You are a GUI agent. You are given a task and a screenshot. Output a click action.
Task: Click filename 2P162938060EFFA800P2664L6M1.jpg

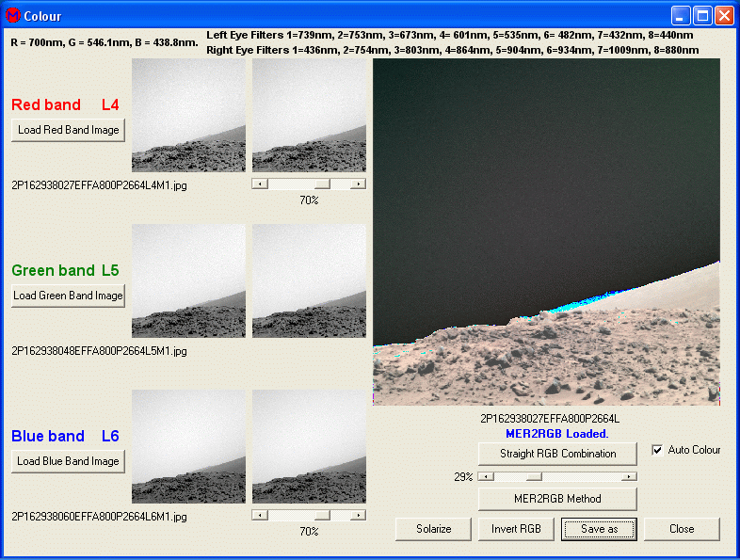coord(99,517)
